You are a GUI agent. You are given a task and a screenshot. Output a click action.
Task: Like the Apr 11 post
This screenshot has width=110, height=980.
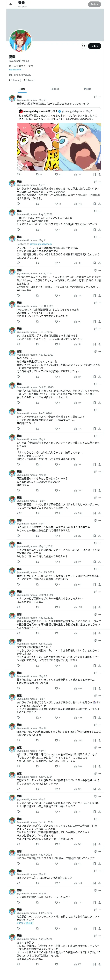[x=56, y=204]
